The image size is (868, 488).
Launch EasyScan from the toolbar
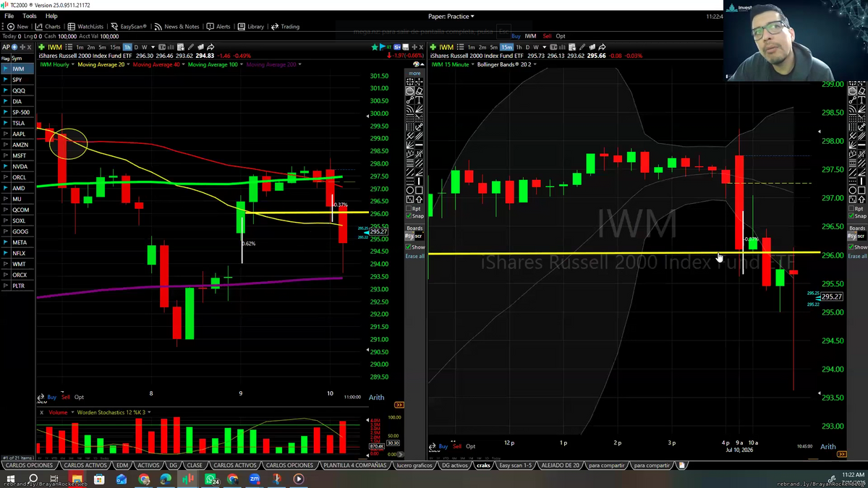(x=129, y=27)
